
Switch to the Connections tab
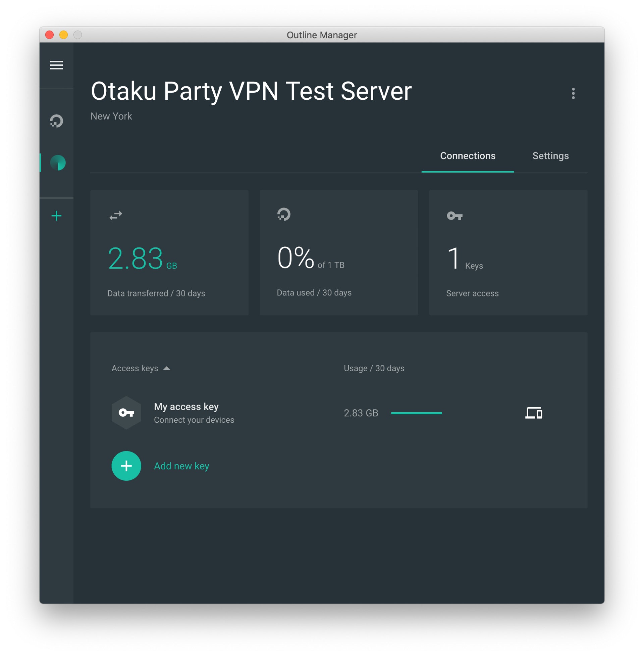pyautogui.click(x=468, y=156)
